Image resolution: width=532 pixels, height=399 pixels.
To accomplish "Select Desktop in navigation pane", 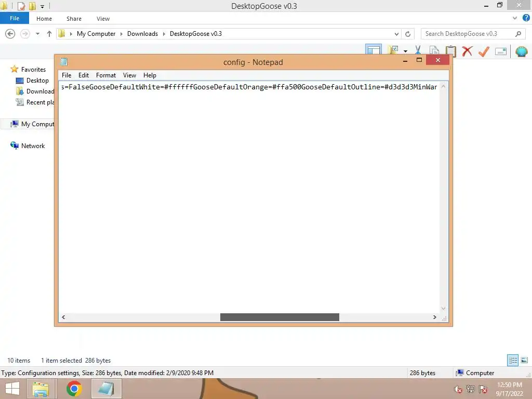I will 37,81.
